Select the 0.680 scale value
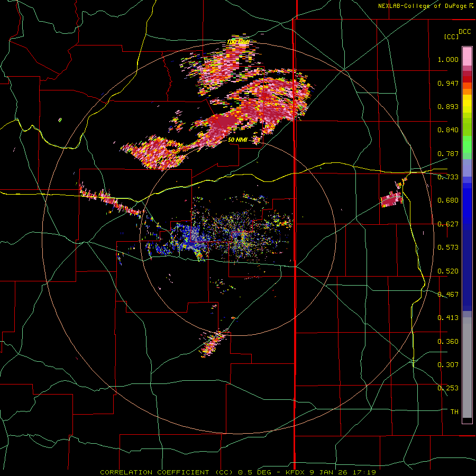This screenshot has width=476, height=476. pyautogui.click(x=448, y=200)
